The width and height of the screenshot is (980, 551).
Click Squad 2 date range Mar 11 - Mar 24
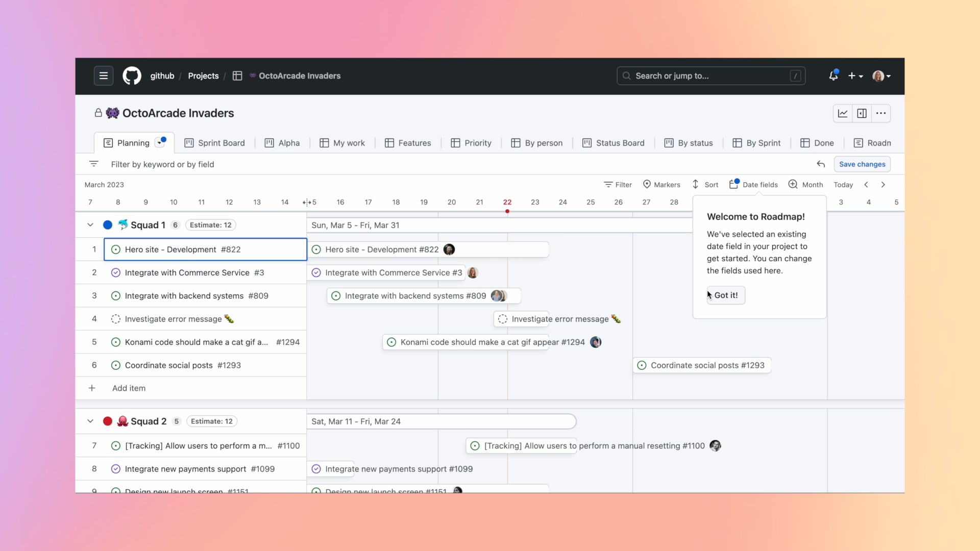coord(356,421)
